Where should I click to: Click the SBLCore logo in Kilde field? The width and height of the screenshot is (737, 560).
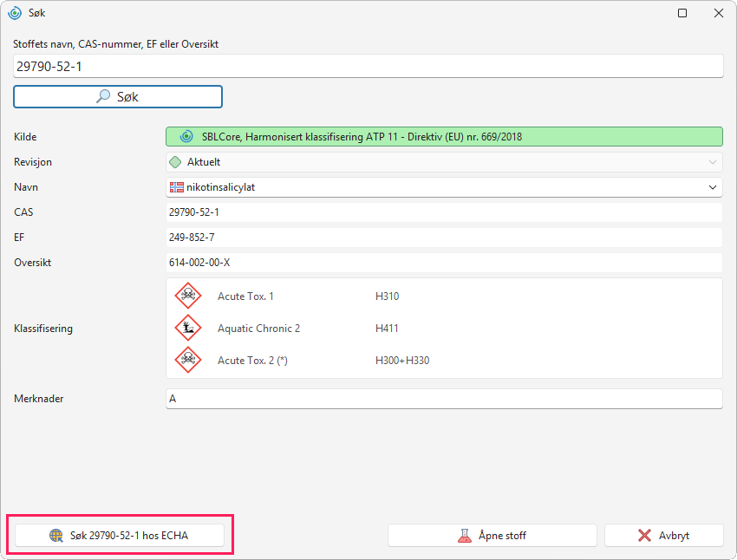point(186,137)
